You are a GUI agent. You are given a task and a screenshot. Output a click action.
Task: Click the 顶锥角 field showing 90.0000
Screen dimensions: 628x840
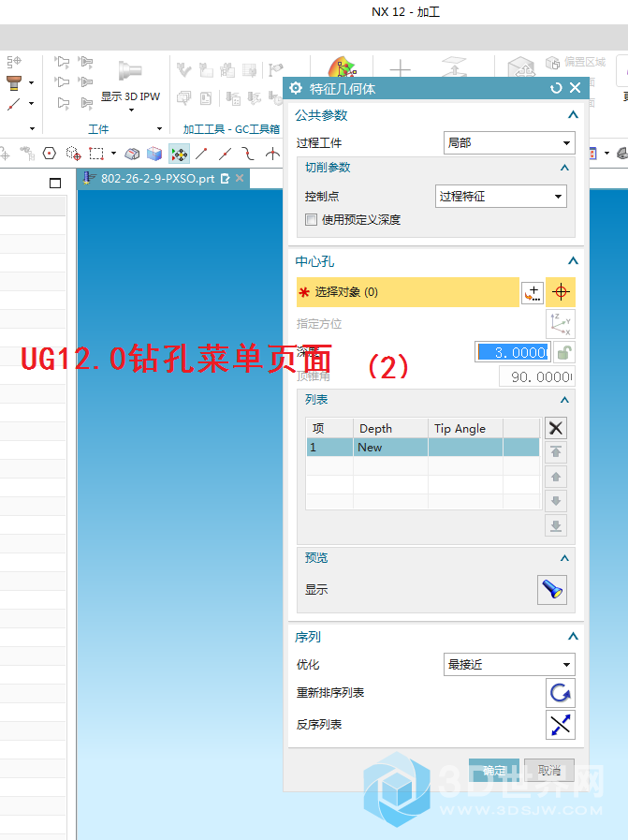537,376
